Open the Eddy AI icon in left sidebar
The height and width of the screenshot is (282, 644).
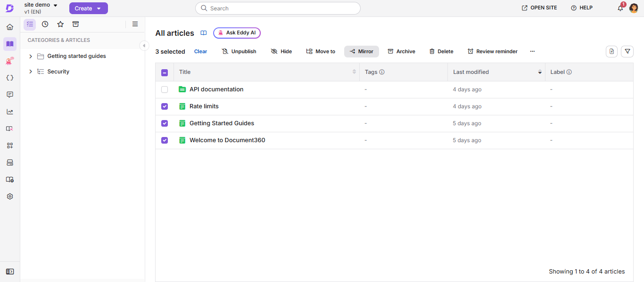[x=10, y=61]
